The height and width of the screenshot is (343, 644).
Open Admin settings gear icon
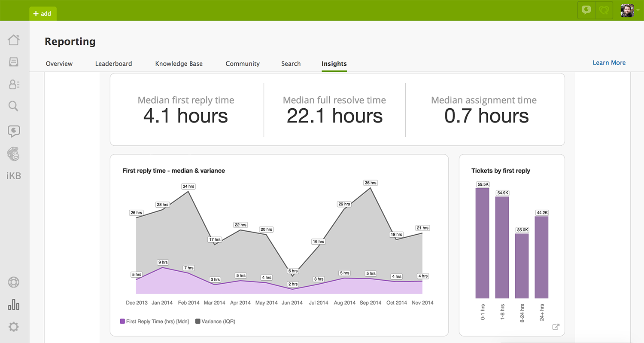pos(14,327)
